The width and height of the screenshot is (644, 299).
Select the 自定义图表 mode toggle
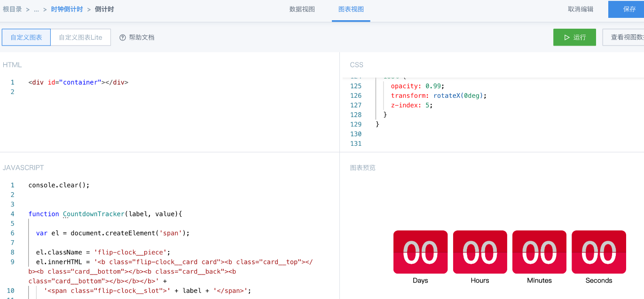(x=26, y=37)
